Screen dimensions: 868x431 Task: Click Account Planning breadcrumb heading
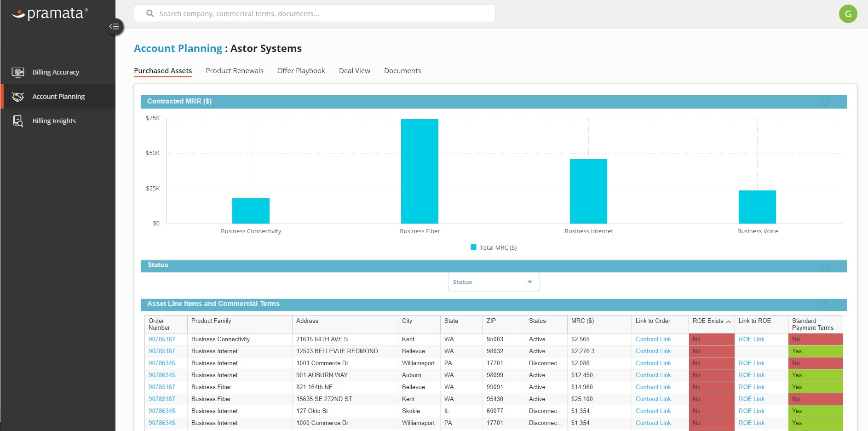(x=178, y=48)
